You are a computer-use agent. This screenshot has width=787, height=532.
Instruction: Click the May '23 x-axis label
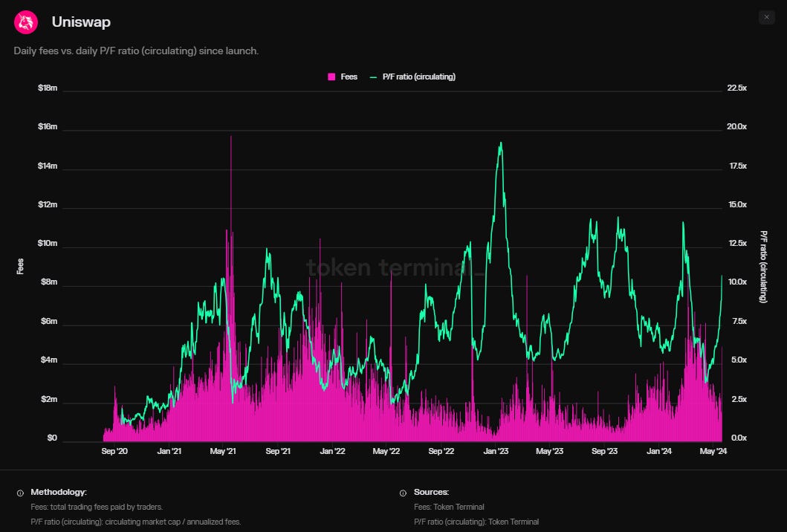[x=550, y=451]
